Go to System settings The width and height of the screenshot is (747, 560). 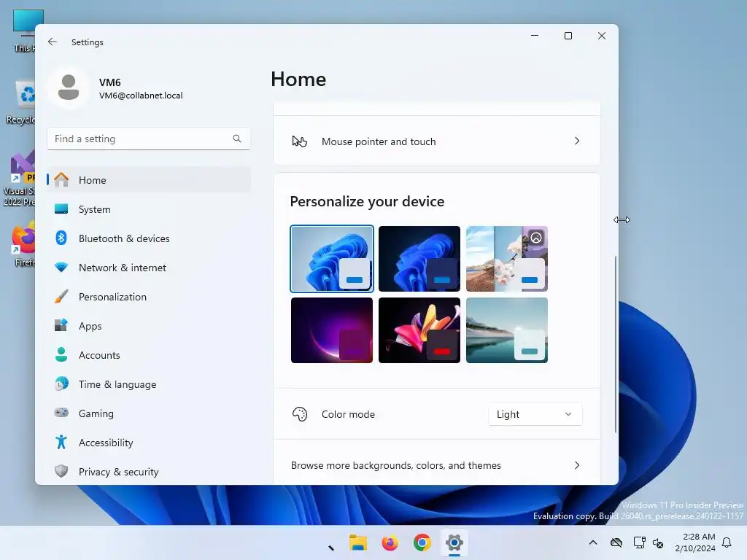149,209
